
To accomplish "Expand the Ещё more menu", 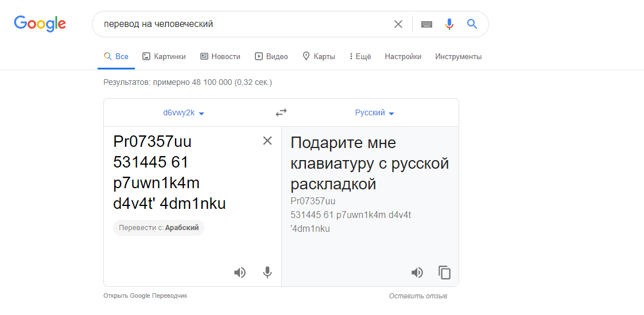I will (360, 57).
